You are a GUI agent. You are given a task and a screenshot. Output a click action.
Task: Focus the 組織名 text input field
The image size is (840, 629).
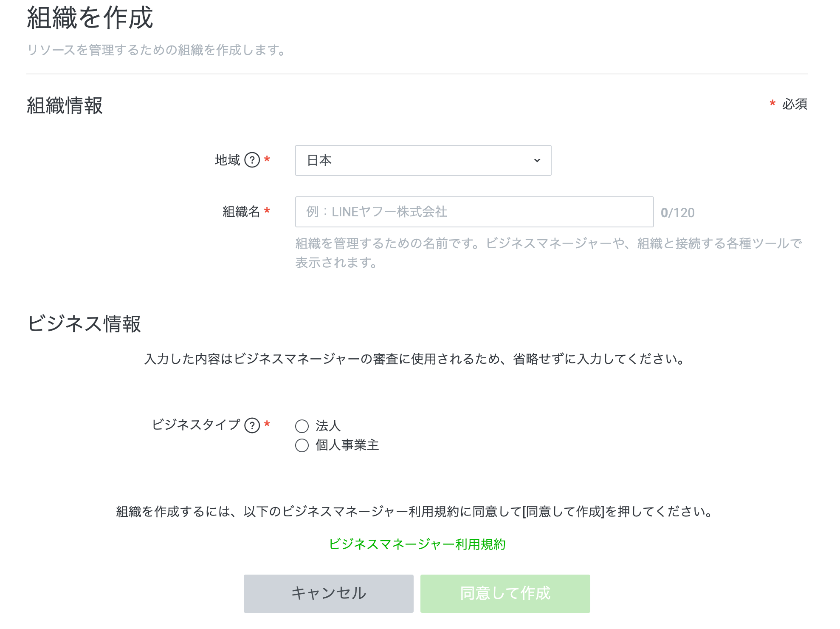(x=474, y=212)
